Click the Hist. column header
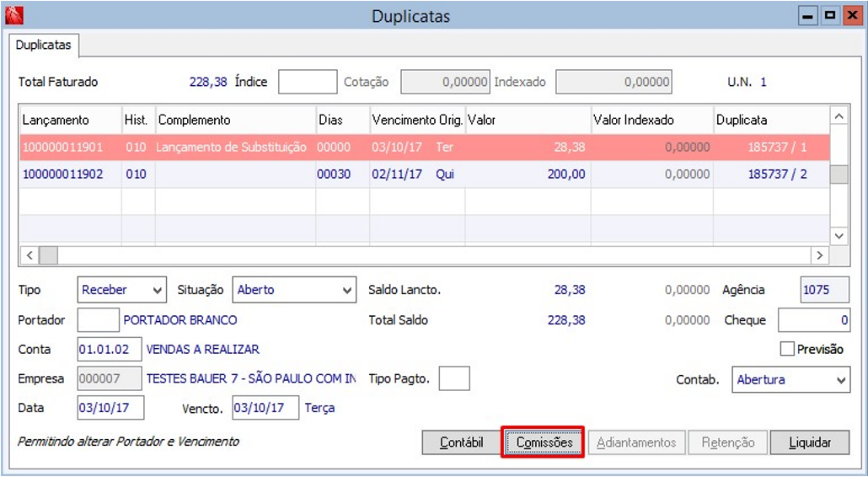This screenshot has width=868, height=477. 138,120
